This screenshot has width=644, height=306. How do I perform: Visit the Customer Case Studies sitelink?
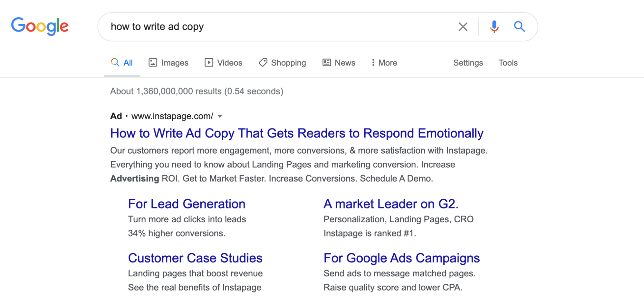(195, 258)
